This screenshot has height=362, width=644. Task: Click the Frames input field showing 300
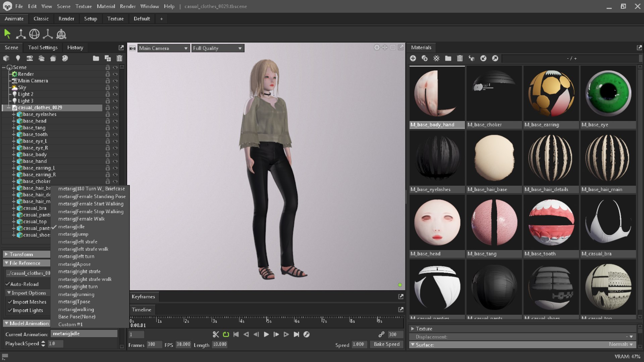(x=154, y=344)
